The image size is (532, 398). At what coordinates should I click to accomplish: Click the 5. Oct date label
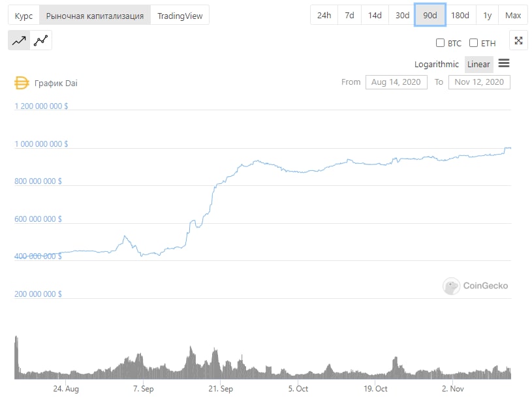(x=298, y=388)
